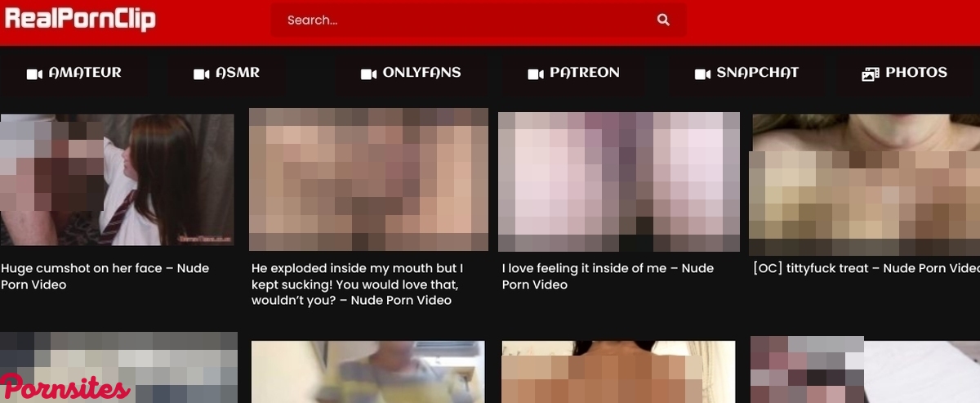Click the camera icon beside AMATEUR
Viewport: 980px width, 403px height.
34,74
